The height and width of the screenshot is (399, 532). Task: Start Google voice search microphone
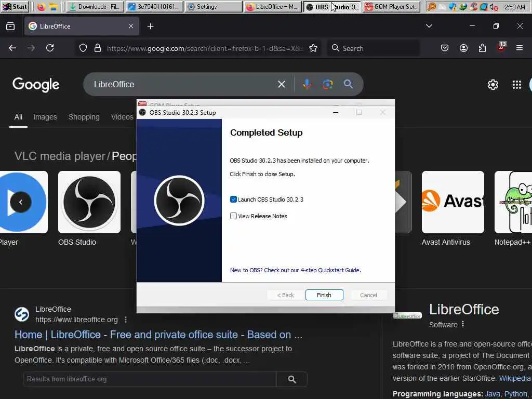click(x=307, y=84)
